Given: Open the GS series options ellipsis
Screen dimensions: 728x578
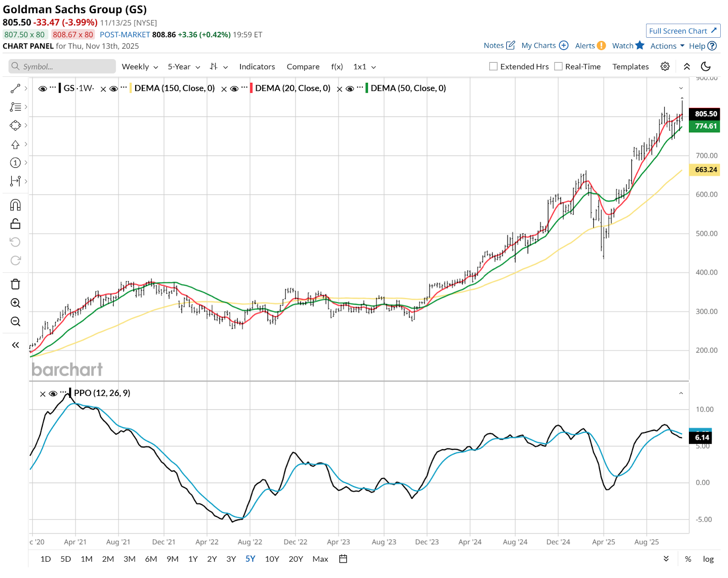Looking at the screenshot, I should tap(53, 87).
